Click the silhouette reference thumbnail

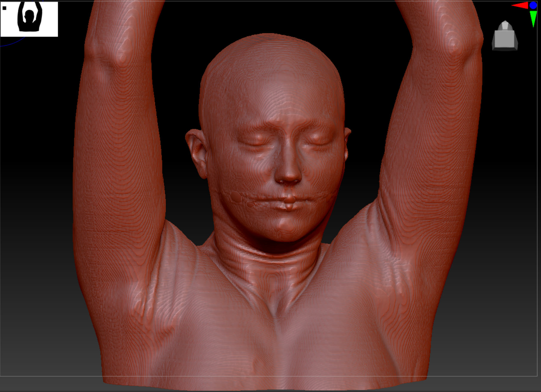[x=29, y=19]
